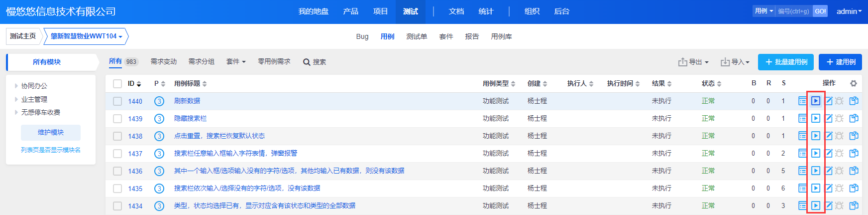This screenshot has height=215, width=868.
Task: Open the 导出 export dropdown
Action: click(x=693, y=62)
